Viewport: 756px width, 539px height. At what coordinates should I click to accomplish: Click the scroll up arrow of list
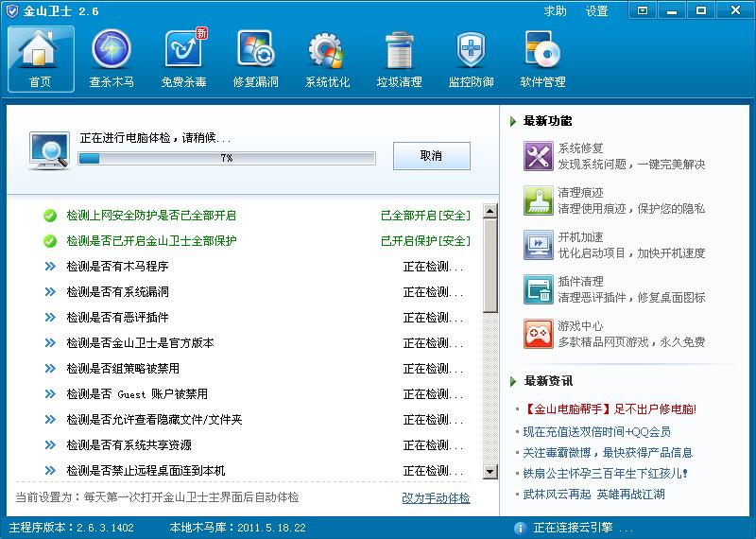click(x=490, y=211)
